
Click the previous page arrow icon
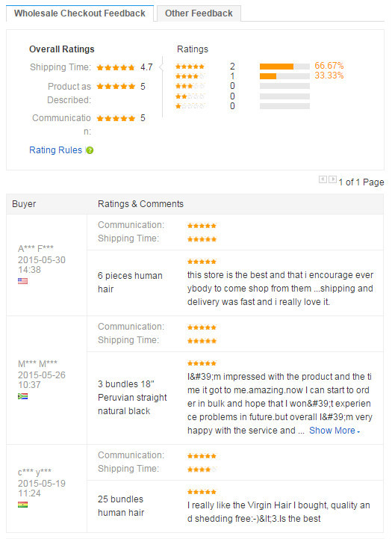point(323,179)
